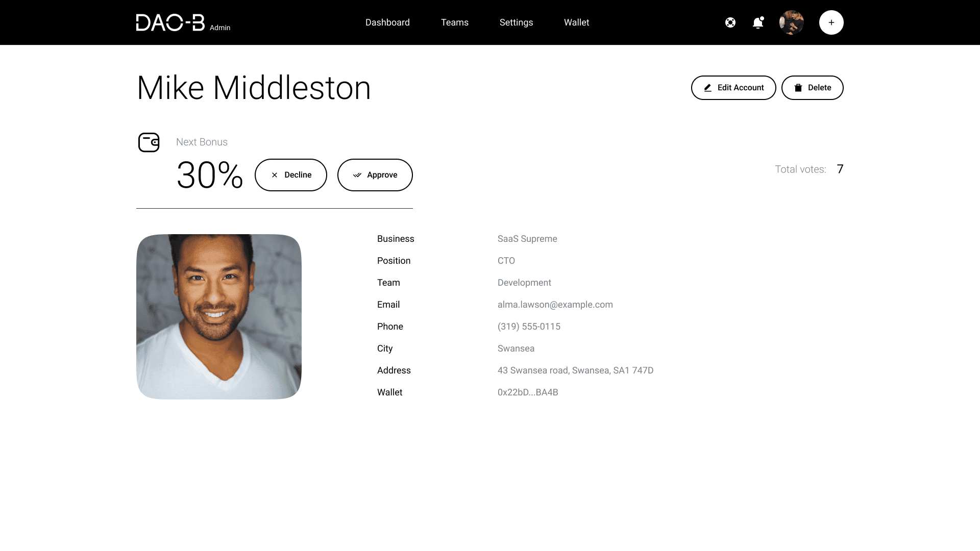Click the address 43 Swansea road
This screenshot has height=551, width=980.
(x=575, y=370)
